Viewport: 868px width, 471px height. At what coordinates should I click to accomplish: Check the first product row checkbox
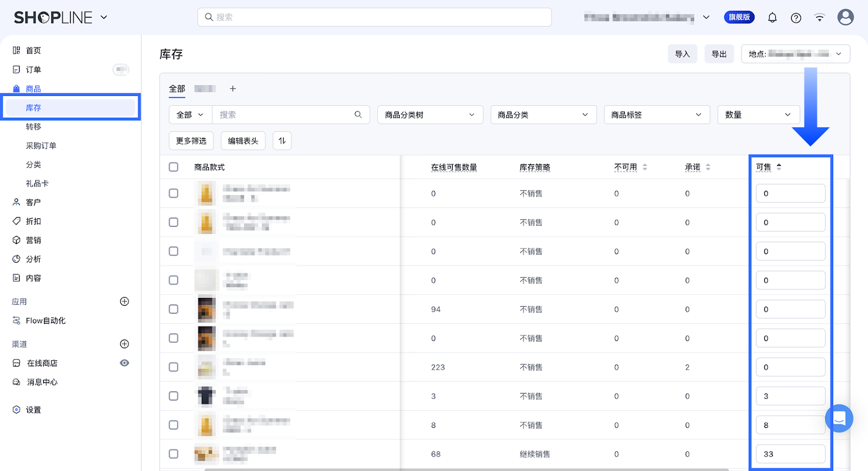(174, 194)
